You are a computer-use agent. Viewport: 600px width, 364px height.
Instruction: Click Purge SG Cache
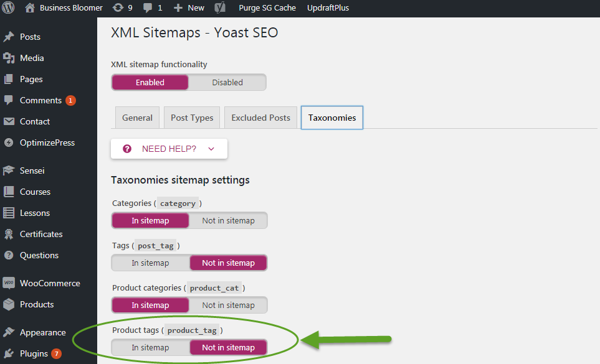pyautogui.click(x=267, y=8)
